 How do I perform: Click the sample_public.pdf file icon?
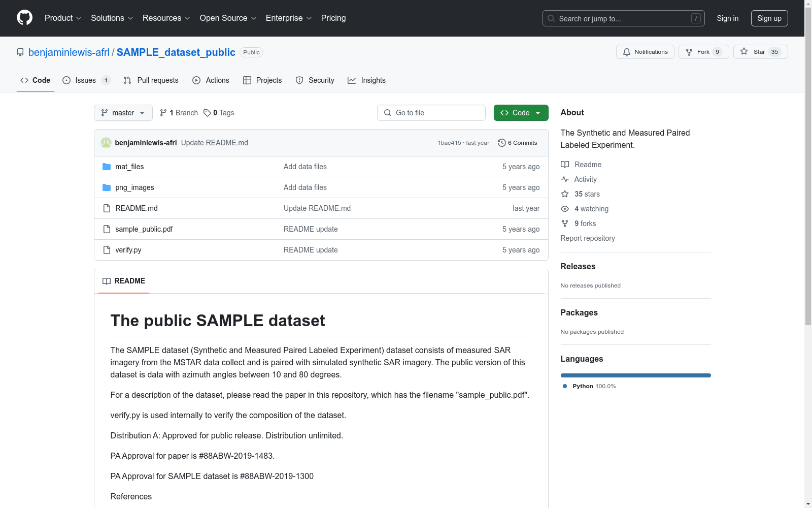pyautogui.click(x=107, y=229)
